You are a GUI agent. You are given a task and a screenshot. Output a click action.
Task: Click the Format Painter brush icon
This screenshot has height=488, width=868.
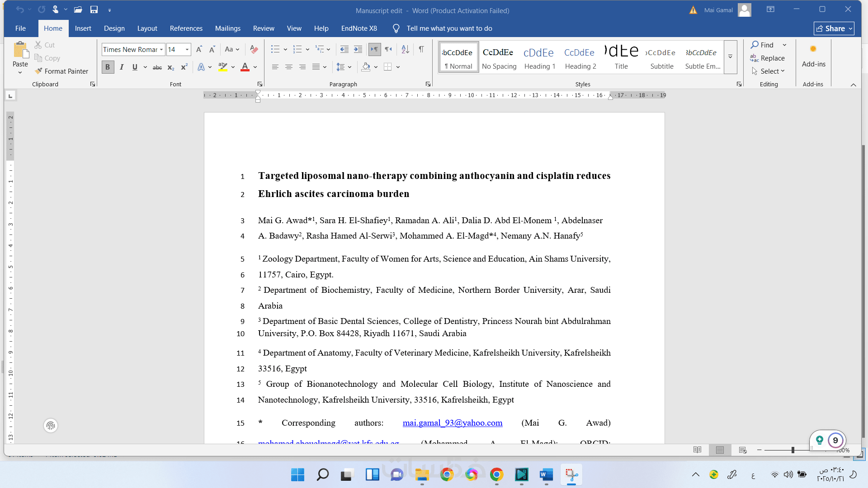[x=39, y=71]
